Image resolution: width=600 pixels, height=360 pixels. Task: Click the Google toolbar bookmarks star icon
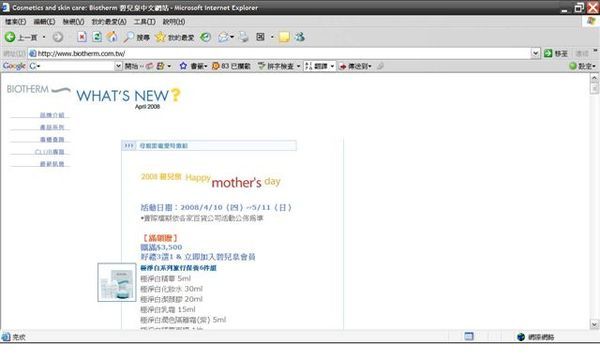[x=183, y=66]
